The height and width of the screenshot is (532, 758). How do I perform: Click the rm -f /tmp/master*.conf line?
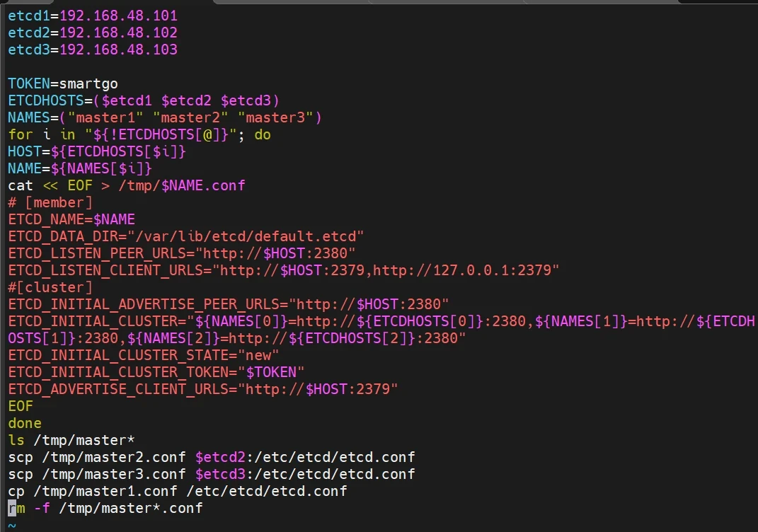[105, 508]
